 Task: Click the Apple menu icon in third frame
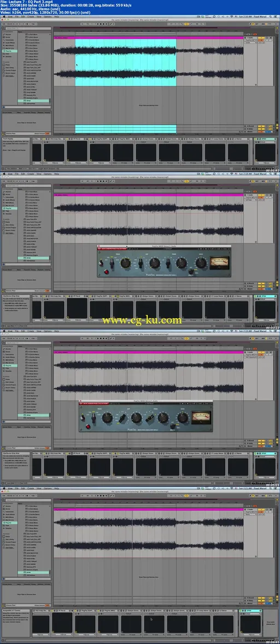click(x=4, y=331)
